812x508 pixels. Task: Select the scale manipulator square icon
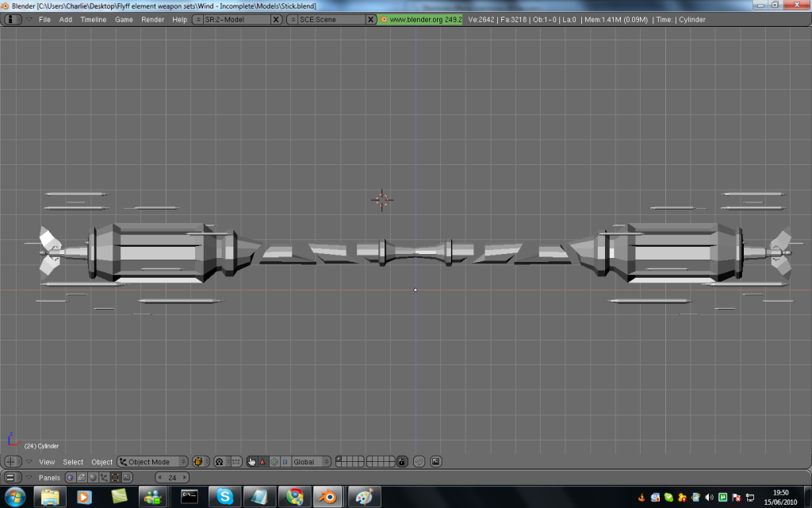[285, 461]
